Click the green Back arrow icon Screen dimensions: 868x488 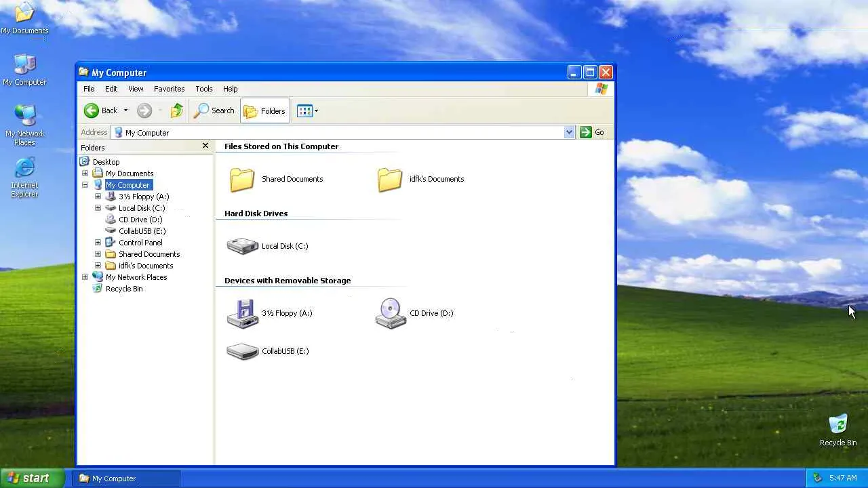91,110
